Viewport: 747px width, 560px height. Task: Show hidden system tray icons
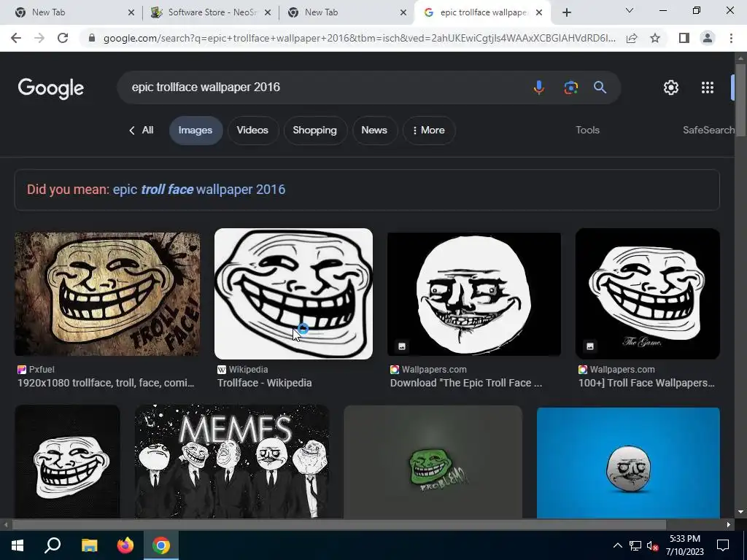click(617, 545)
